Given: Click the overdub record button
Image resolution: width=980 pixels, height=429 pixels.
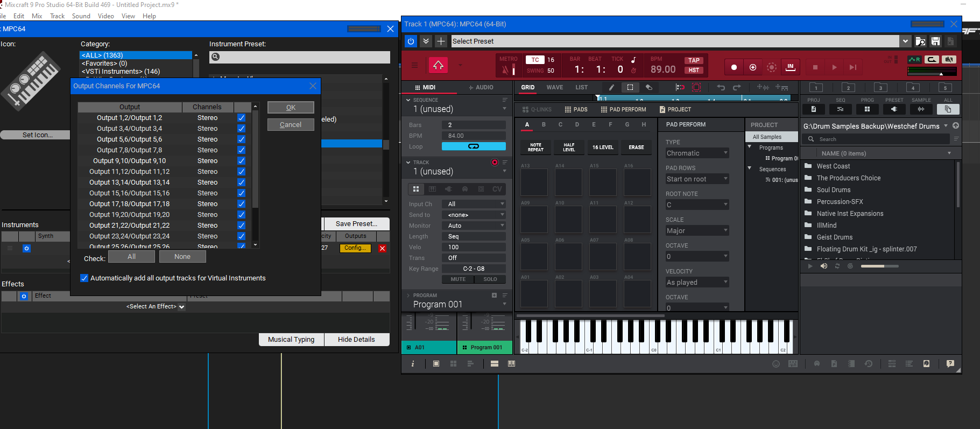Looking at the screenshot, I should [x=753, y=67].
